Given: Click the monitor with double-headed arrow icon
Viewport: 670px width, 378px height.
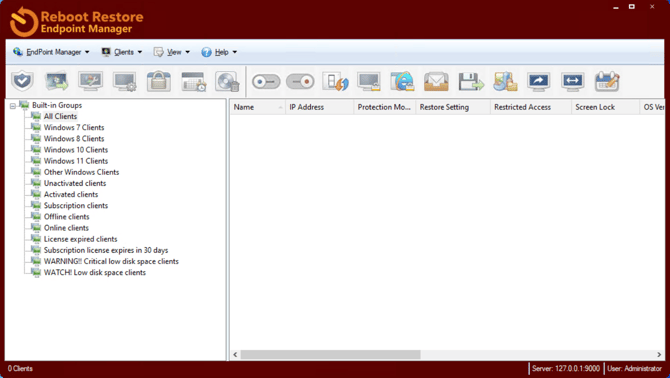Looking at the screenshot, I should tap(573, 81).
